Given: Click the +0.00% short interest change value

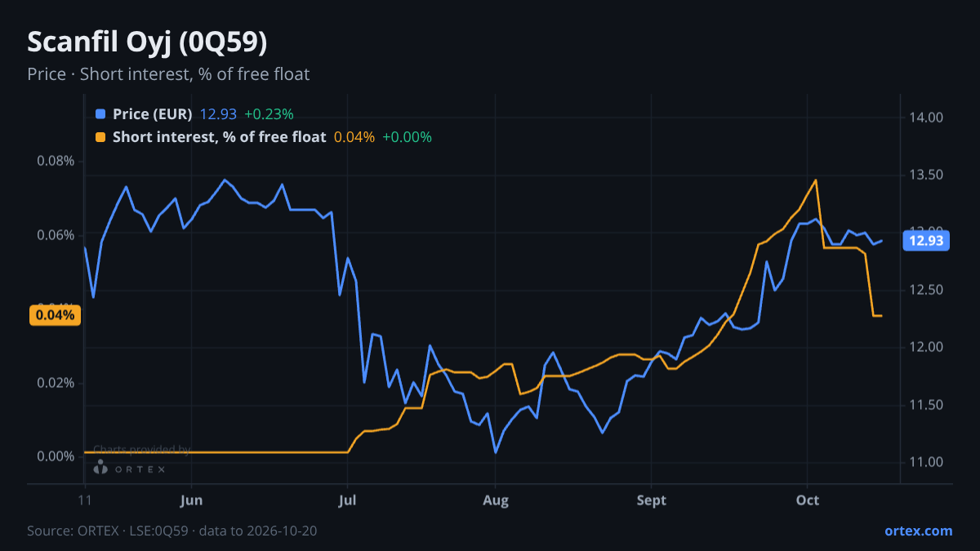Looking at the screenshot, I should (407, 137).
